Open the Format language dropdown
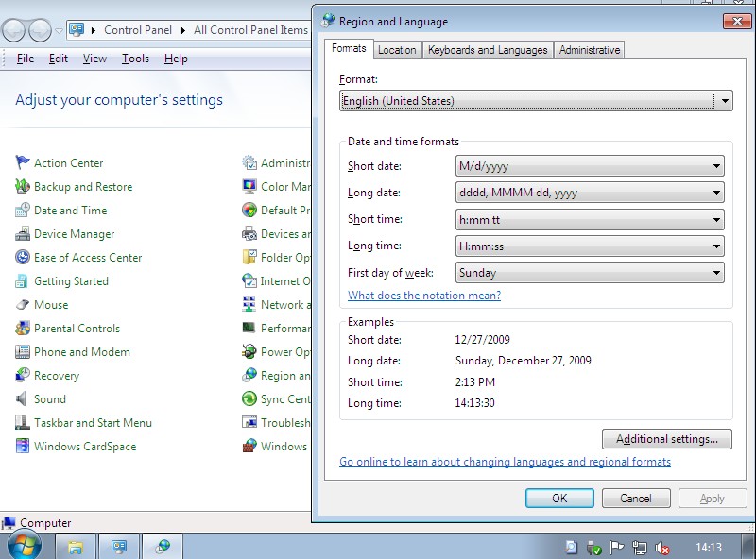 coord(536,101)
